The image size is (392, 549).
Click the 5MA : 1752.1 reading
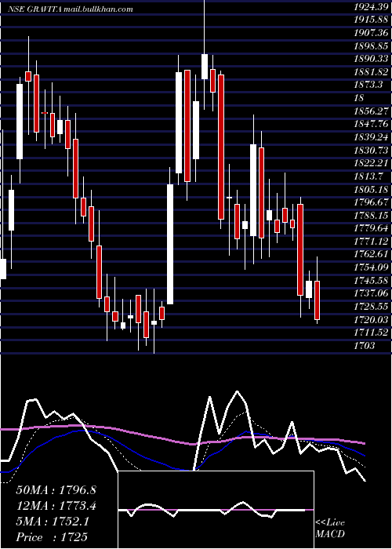pos(53,522)
